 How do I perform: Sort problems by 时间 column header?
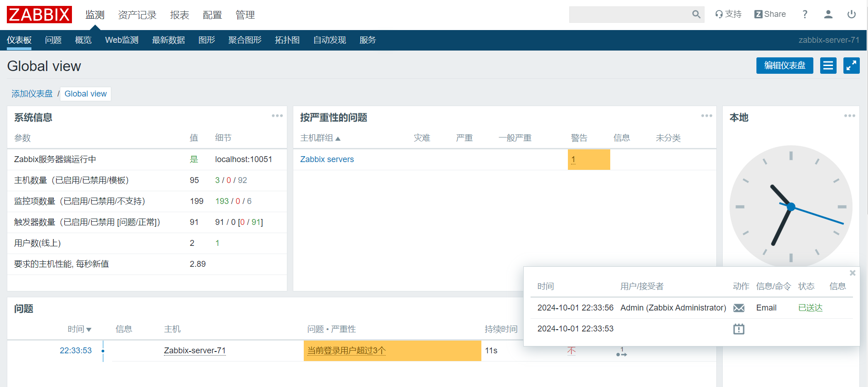(79, 329)
